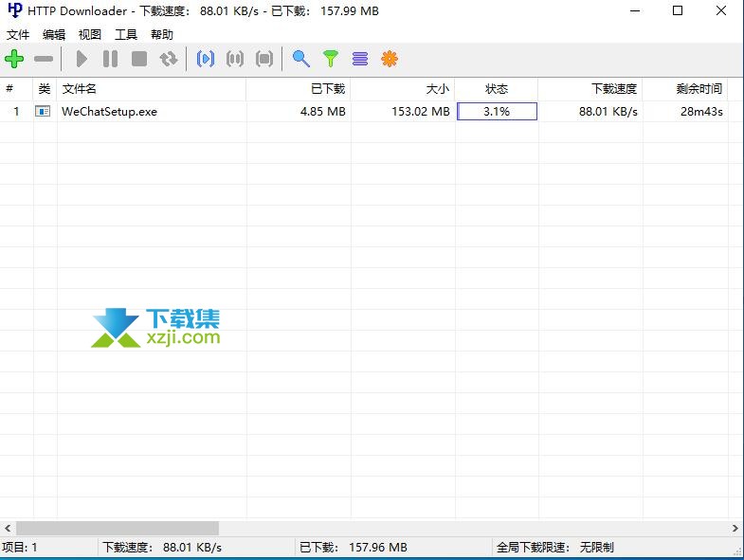This screenshot has height=560, width=744.
Task: Click the green plus Add URL icon
Action: pyautogui.click(x=14, y=59)
